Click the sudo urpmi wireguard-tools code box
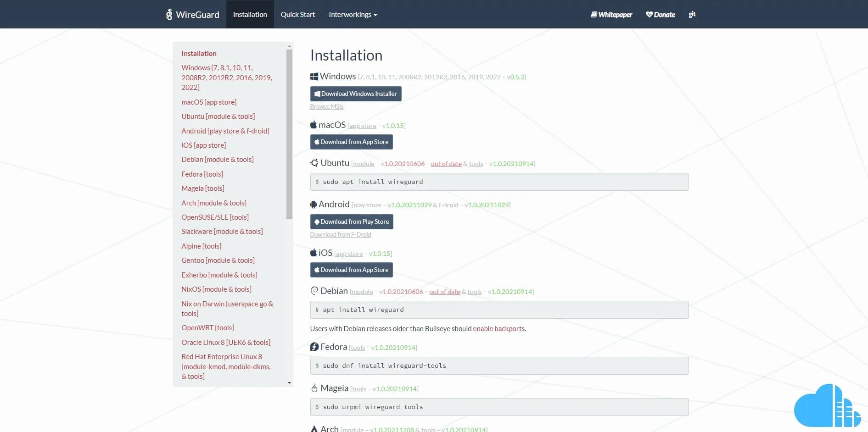868x432 pixels. (499, 407)
